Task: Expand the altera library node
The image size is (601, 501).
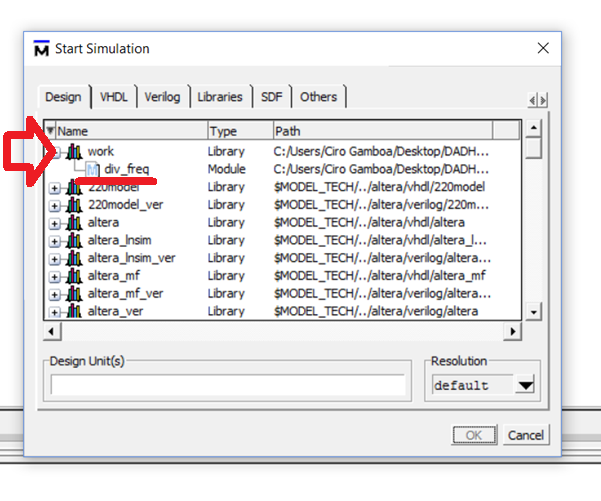Action: pyautogui.click(x=56, y=222)
